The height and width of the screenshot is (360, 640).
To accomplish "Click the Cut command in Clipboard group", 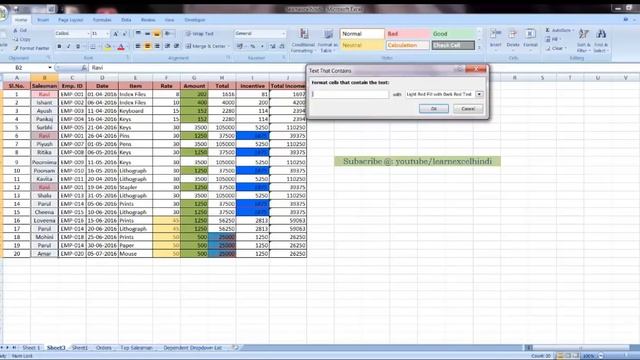I will pos(20,30).
